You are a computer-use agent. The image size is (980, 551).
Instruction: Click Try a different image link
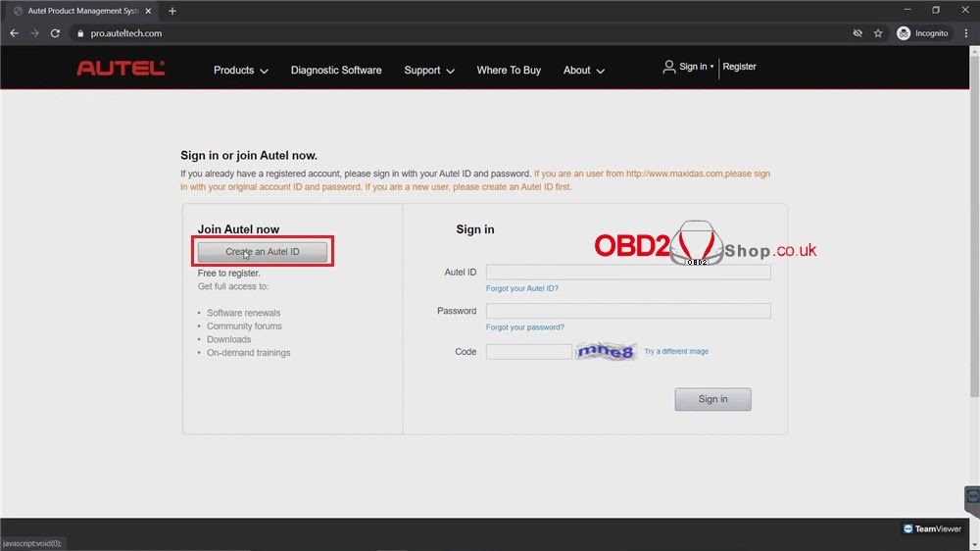click(x=676, y=352)
